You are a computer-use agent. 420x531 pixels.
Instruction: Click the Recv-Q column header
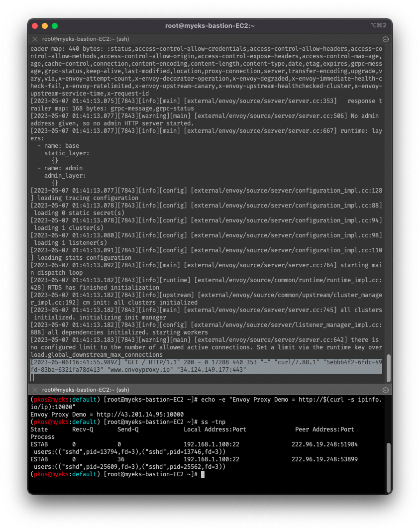coord(83,429)
